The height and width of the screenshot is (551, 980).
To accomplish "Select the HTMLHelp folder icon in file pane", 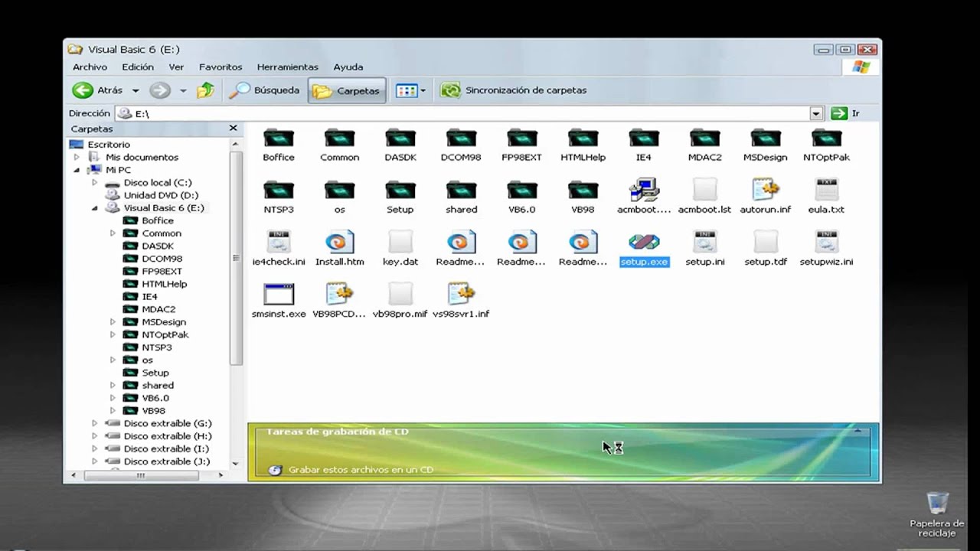I will point(583,139).
